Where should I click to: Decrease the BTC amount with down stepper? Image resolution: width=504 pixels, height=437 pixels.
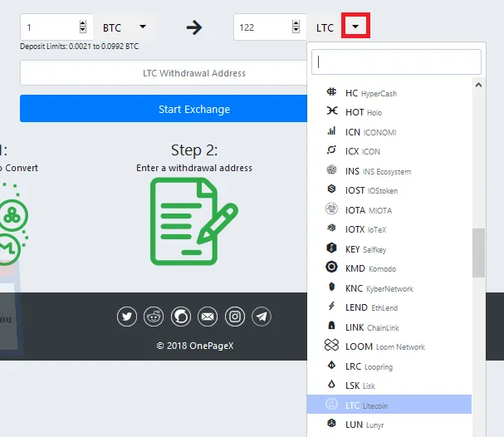tap(82, 30)
